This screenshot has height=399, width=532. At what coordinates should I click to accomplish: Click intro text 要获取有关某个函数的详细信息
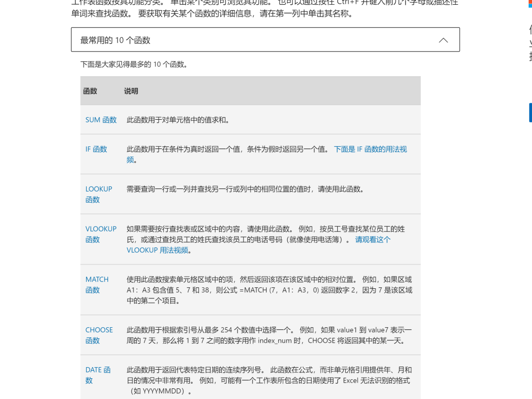point(246,14)
